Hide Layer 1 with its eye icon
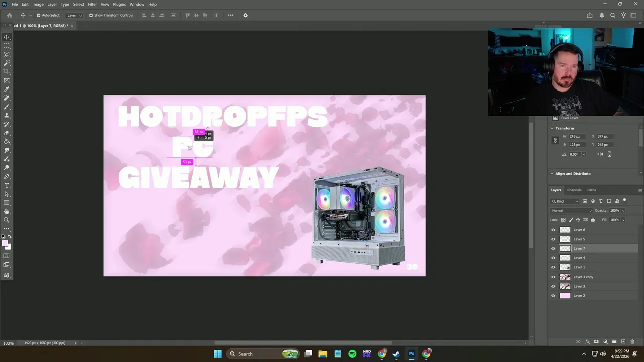This screenshot has width=644, height=362. pos(553,267)
